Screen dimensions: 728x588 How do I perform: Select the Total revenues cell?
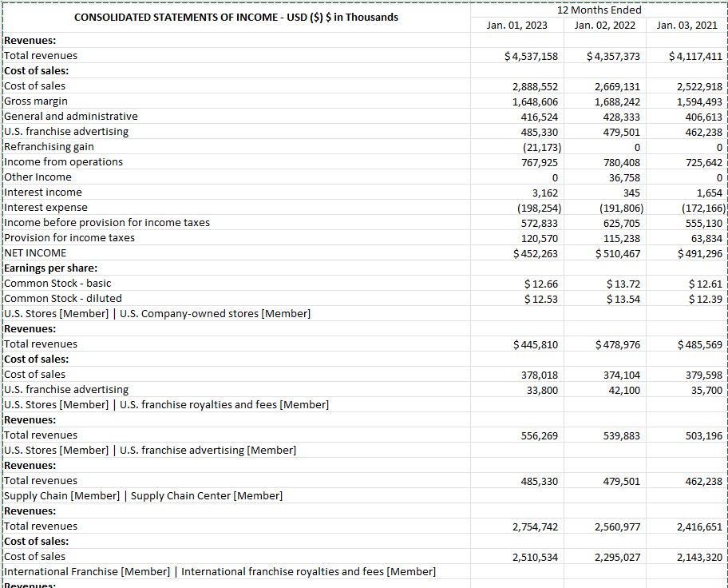click(x=40, y=55)
